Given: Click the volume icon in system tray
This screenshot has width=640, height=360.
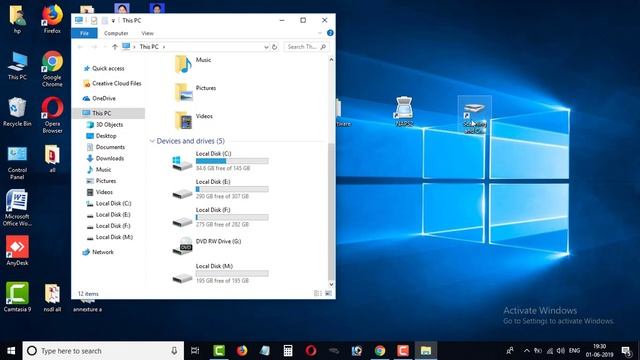Looking at the screenshot, I should (x=561, y=351).
